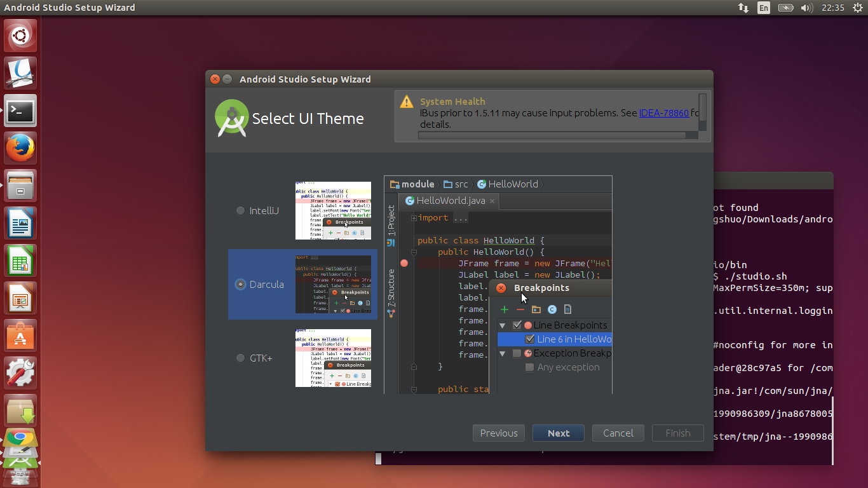The width and height of the screenshot is (868, 488).
Task: Go back with the Previous button
Action: [x=499, y=433]
